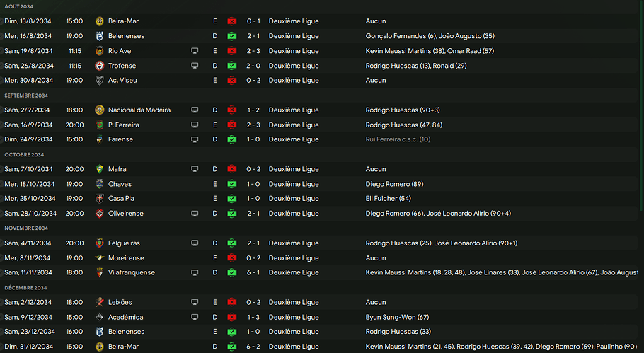644x353 pixels.
Task: Click the TV icon on Académica fixture
Action: (x=195, y=317)
